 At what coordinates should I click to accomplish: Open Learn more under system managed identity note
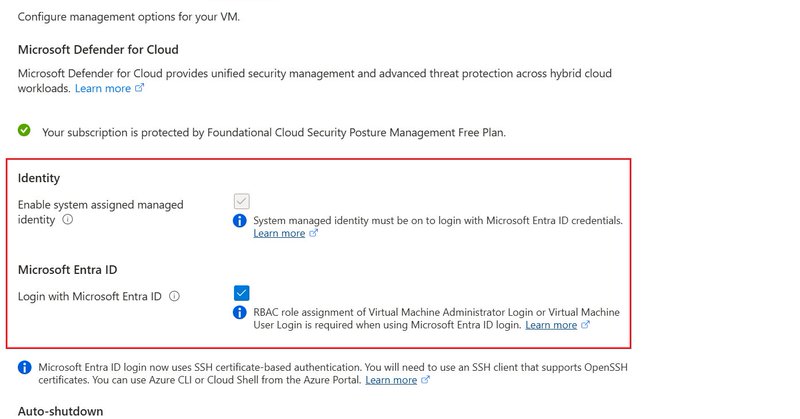point(279,233)
